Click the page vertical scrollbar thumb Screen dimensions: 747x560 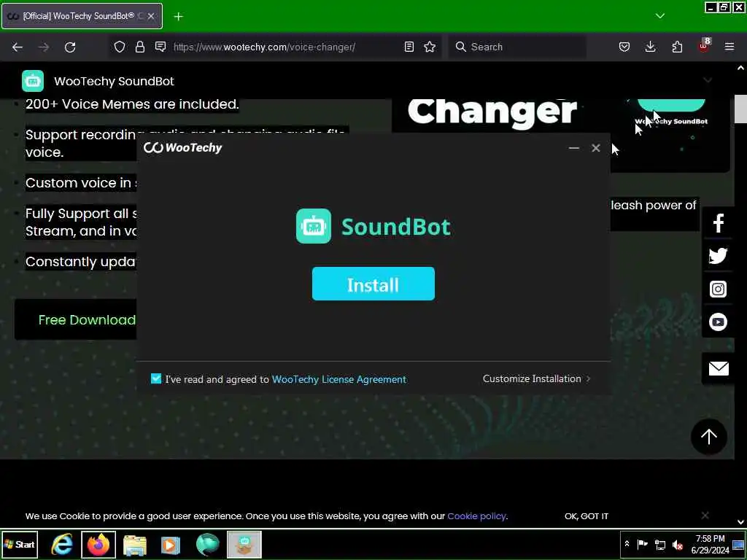tap(740, 109)
